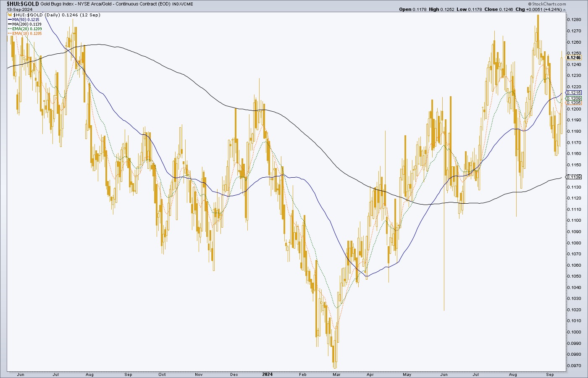This screenshot has height=378, width=588.
Task: Click the Mar date axis label
Action: click(336, 374)
